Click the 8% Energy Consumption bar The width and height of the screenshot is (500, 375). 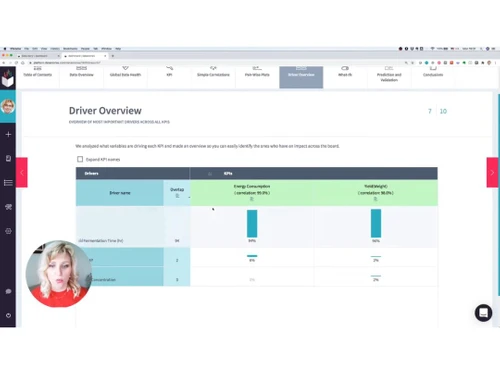coord(252,256)
